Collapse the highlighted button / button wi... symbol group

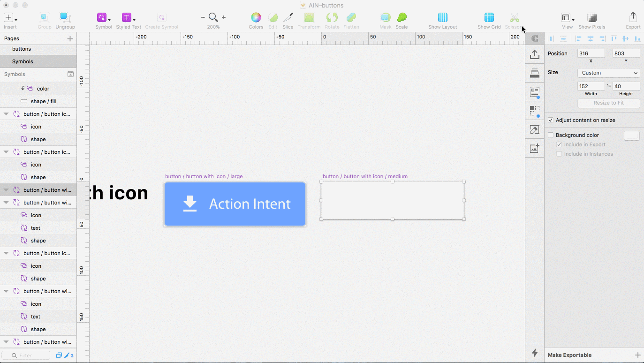pyautogui.click(x=6, y=190)
